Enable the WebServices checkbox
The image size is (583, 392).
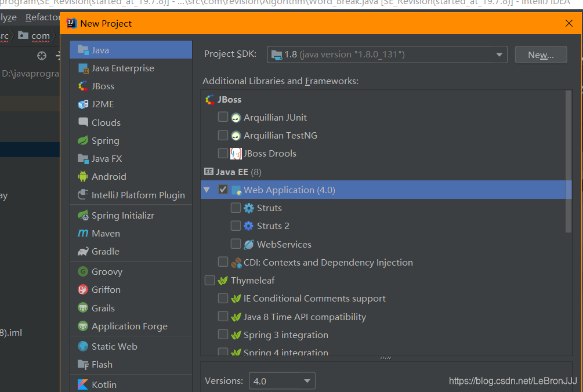pyautogui.click(x=236, y=244)
